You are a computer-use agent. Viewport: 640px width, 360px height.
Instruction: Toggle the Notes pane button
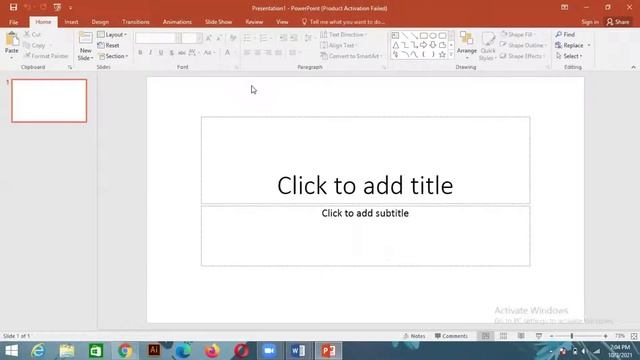coord(414,336)
